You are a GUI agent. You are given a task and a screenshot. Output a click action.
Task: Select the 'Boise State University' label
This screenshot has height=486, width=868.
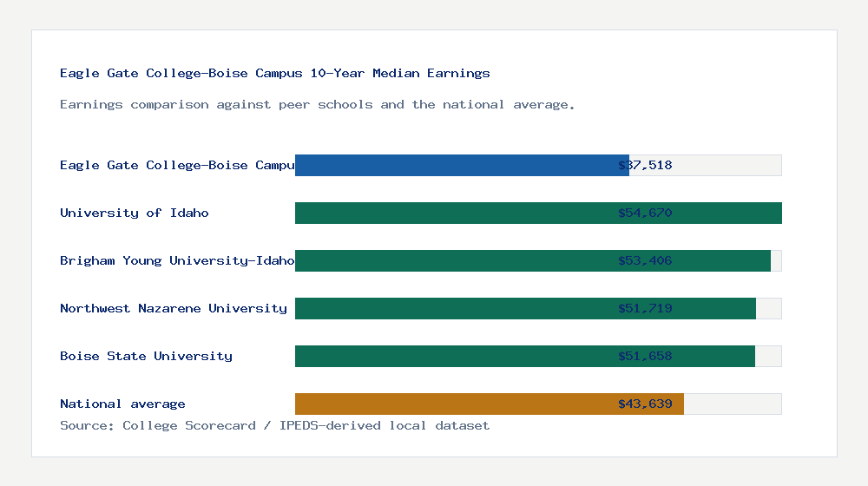coord(146,356)
